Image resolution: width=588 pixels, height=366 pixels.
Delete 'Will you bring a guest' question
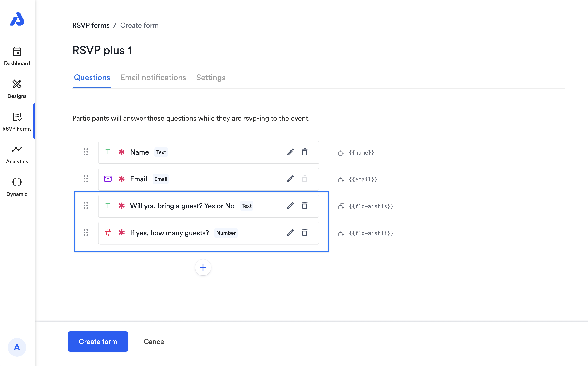305,206
